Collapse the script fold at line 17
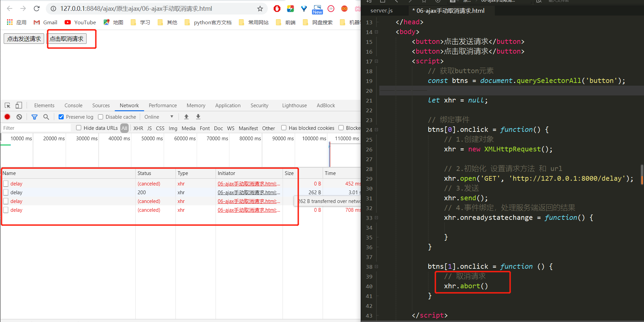 click(x=377, y=61)
